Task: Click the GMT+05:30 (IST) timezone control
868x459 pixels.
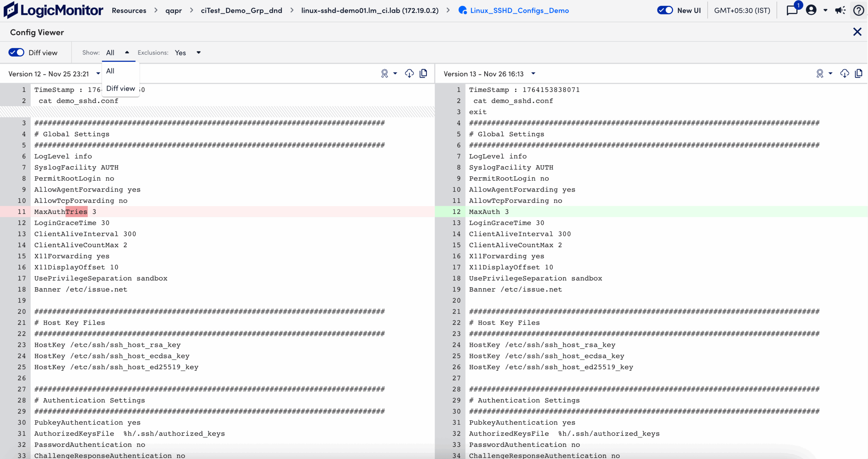Action: tap(742, 10)
